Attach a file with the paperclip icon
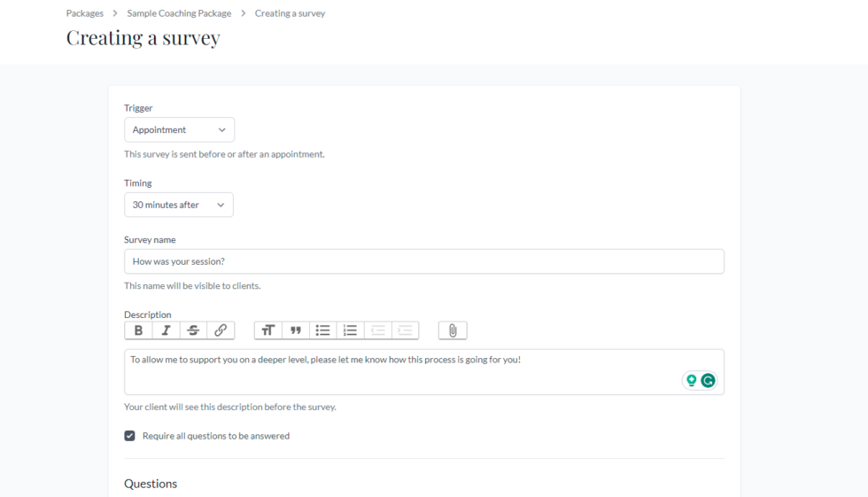The height and width of the screenshot is (497, 868). tap(453, 330)
